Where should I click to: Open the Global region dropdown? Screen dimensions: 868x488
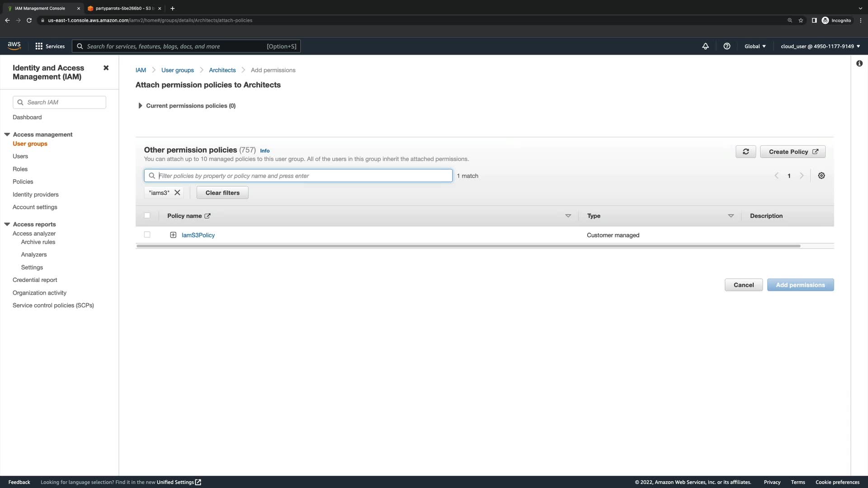click(755, 46)
